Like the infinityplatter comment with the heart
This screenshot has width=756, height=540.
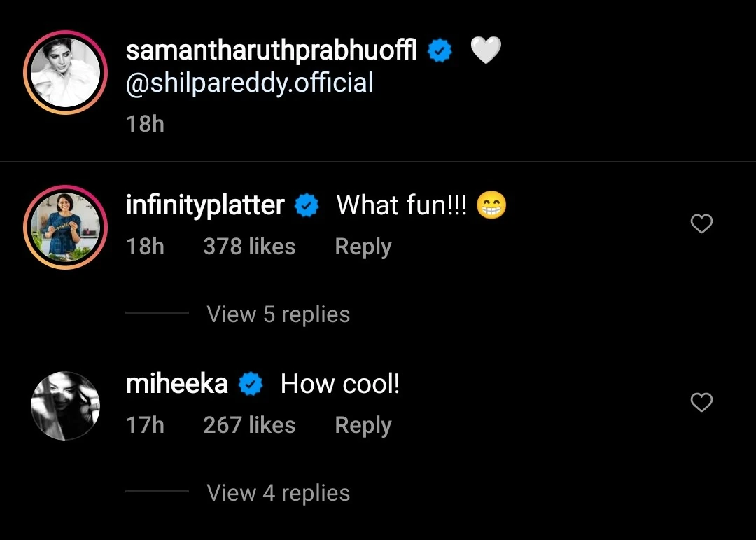click(x=701, y=224)
